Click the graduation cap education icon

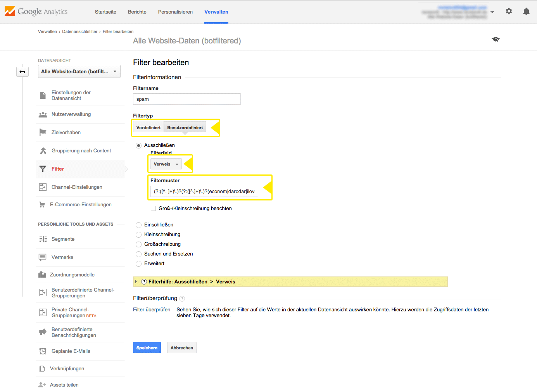(496, 40)
